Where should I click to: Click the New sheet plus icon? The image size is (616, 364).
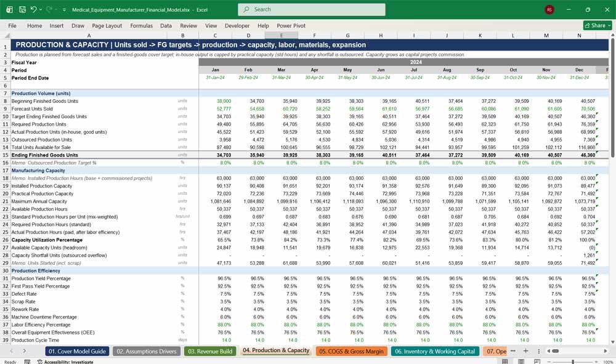click(x=525, y=351)
